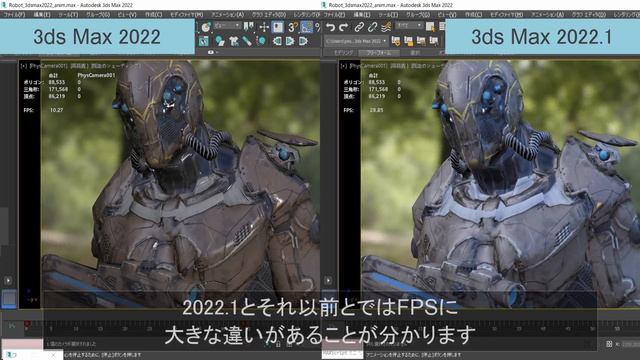The image size is (640, 360).
Task: Click the left-pointing teapot icon, left window
Action: 277,41
